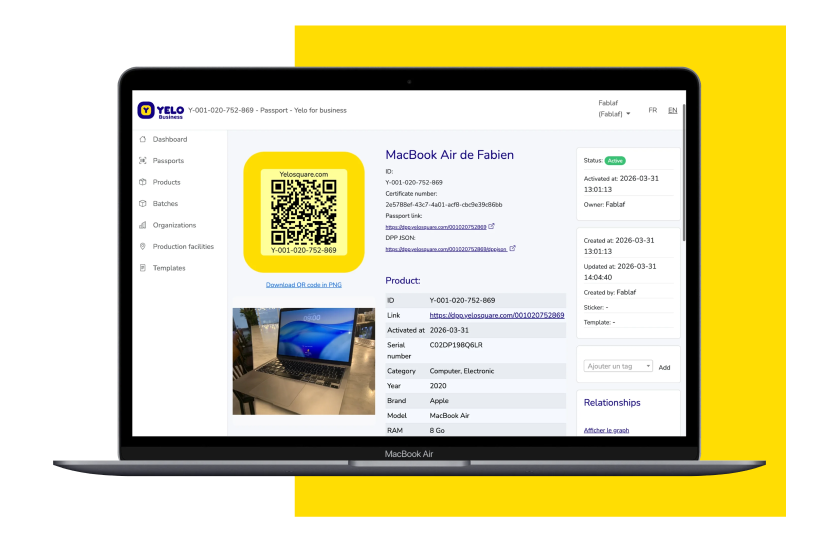Open Passports in the sidebar
This screenshot has width=819, height=543.
(168, 161)
